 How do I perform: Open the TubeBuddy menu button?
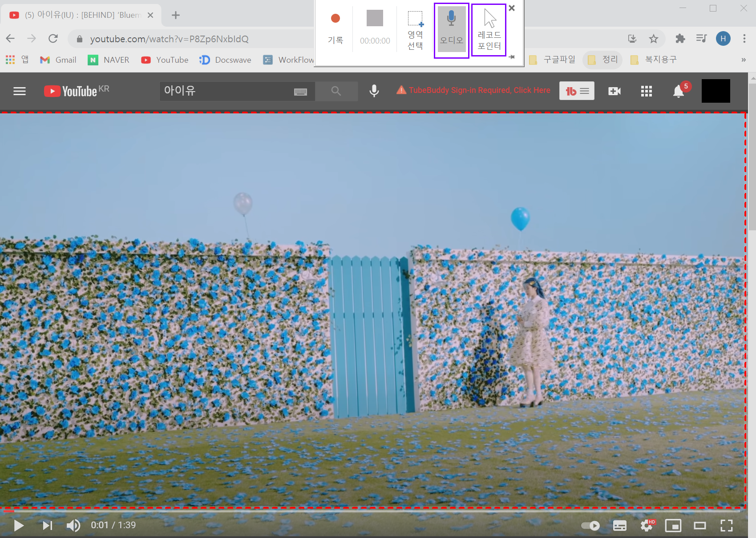(x=577, y=91)
